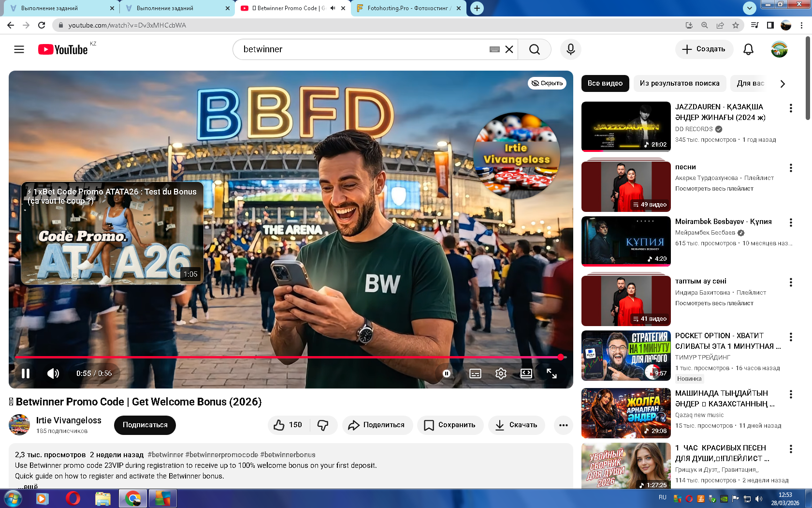The height and width of the screenshot is (508, 812).
Task: Toggle subtitles in video player
Action: pos(475,374)
